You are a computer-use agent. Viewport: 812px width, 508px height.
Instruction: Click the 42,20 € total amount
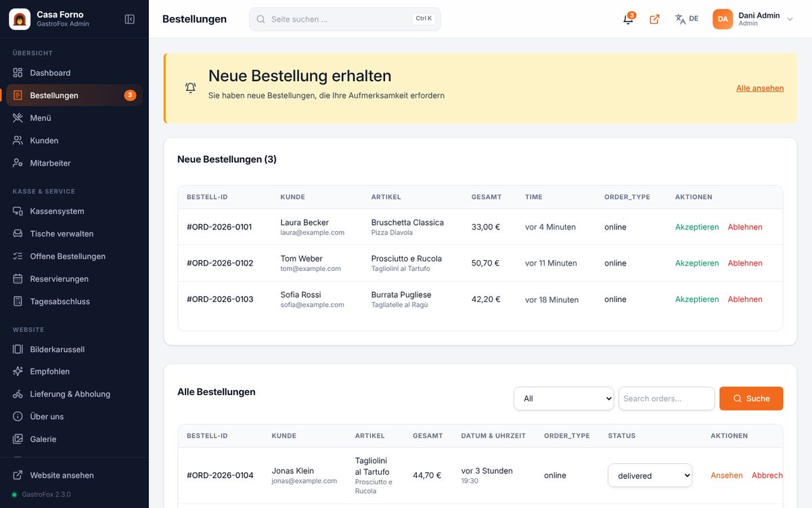[486, 299]
